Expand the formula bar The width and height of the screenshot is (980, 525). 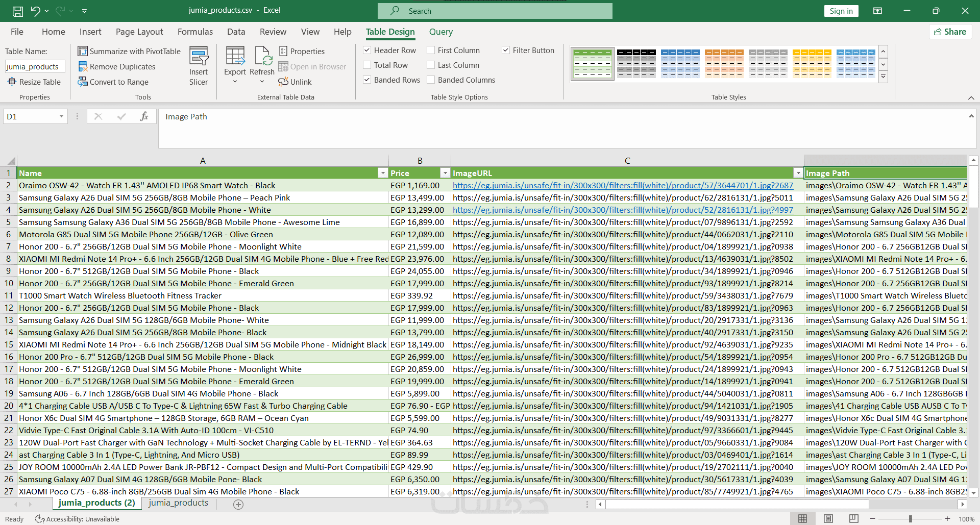(x=971, y=116)
